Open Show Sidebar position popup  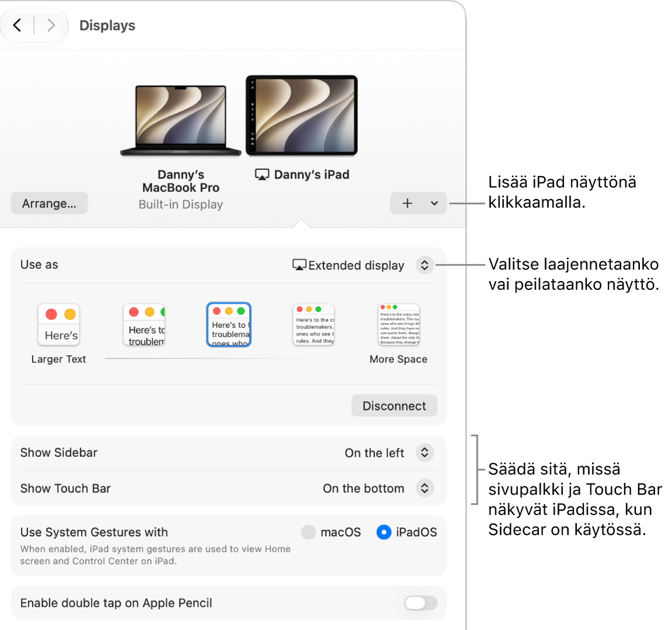[x=424, y=453]
